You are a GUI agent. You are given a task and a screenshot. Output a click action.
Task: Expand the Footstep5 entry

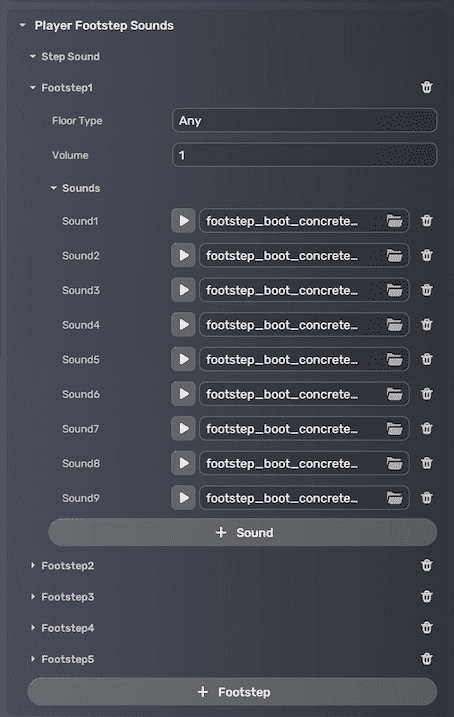32,659
